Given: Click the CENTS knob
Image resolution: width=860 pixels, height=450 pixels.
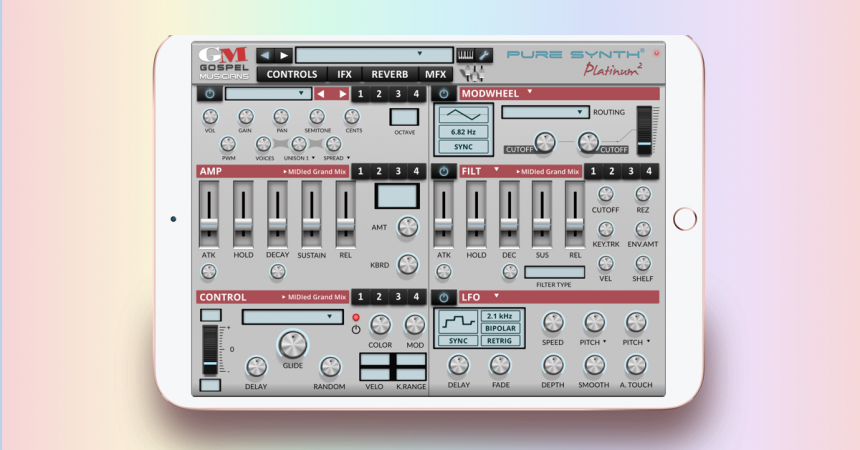Looking at the screenshot, I should point(352,117).
